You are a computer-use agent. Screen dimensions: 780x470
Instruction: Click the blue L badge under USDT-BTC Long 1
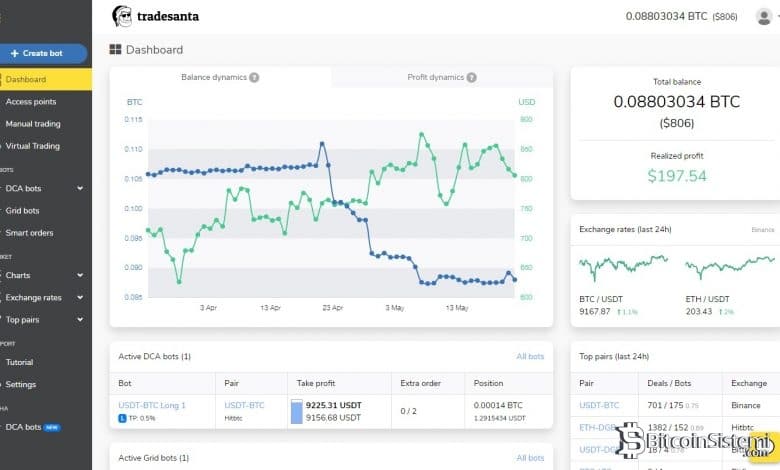coord(122,418)
